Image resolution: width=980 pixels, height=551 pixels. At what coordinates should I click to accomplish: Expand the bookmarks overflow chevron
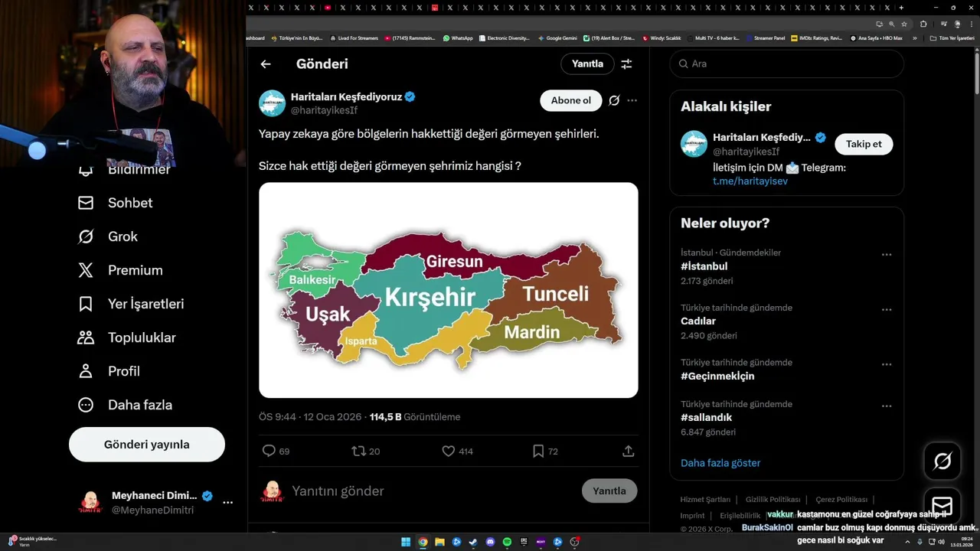[914, 37]
